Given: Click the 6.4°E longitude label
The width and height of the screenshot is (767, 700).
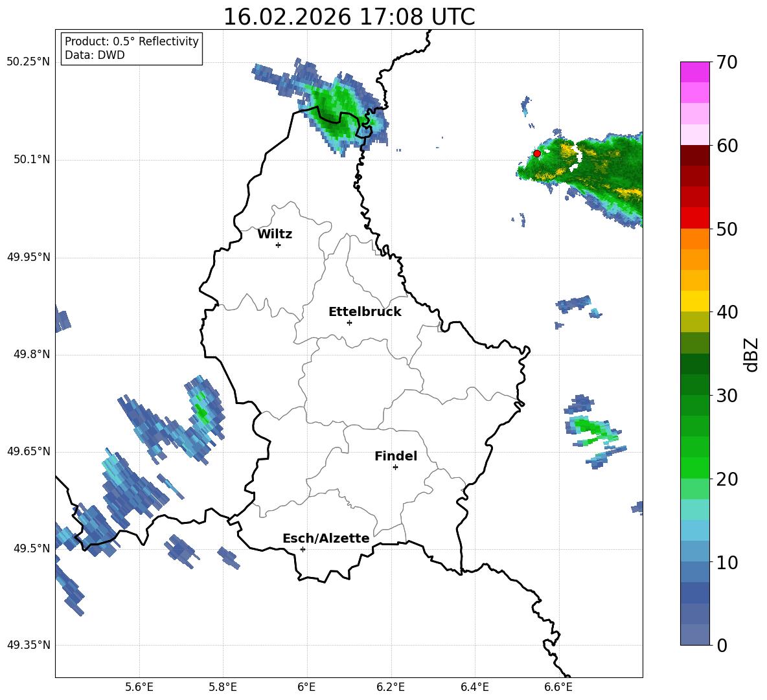Looking at the screenshot, I should pyautogui.click(x=474, y=687).
